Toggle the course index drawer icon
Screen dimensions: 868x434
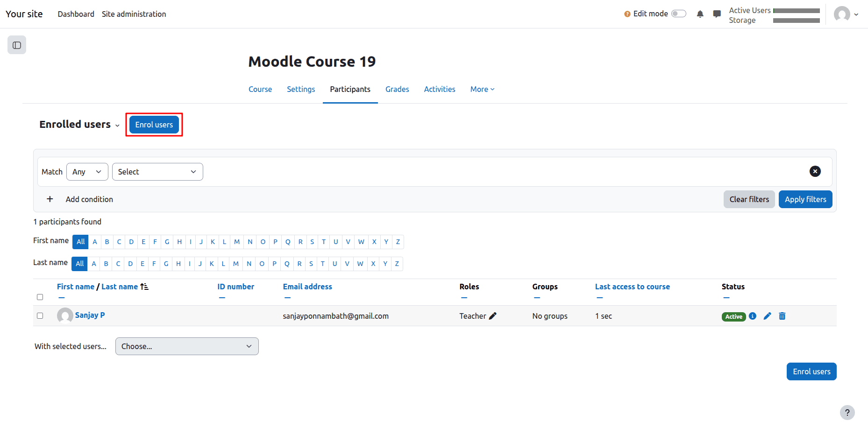[17, 45]
